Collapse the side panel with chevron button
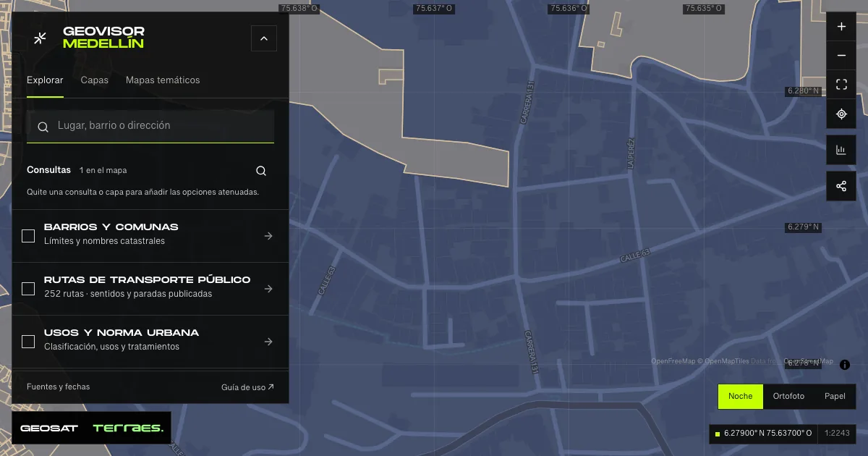The height and width of the screenshot is (456, 868). point(264,38)
